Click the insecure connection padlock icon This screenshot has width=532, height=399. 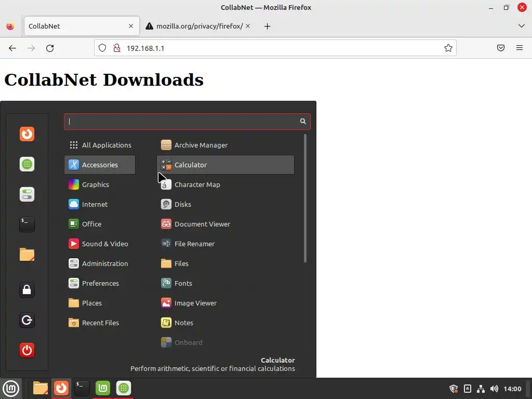pyautogui.click(x=117, y=48)
